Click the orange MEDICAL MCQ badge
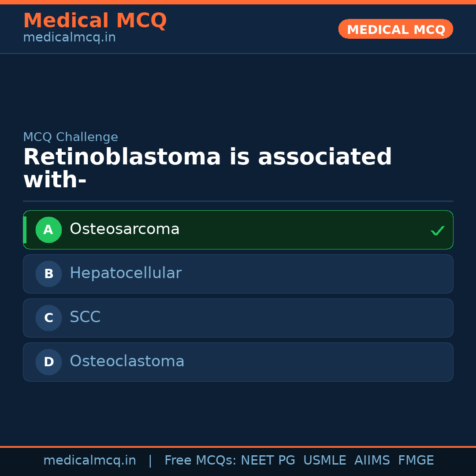This screenshot has height=476, width=476. coord(395,29)
